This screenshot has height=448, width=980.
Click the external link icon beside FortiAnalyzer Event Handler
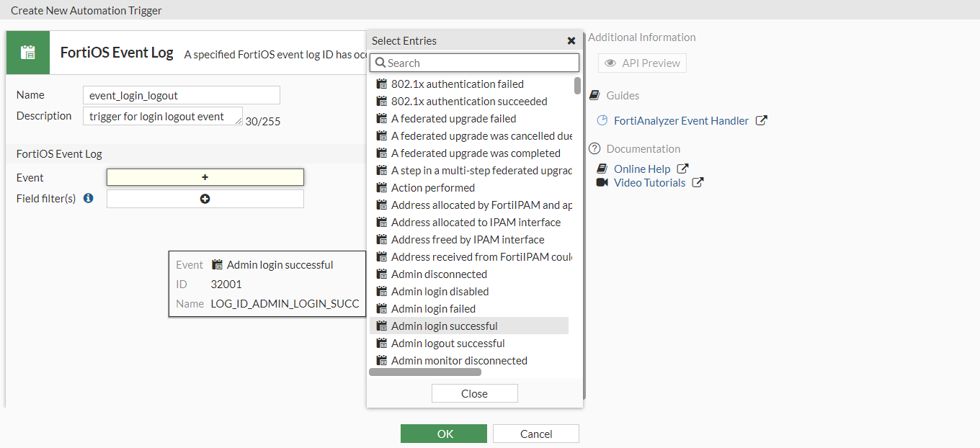[762, 121]
